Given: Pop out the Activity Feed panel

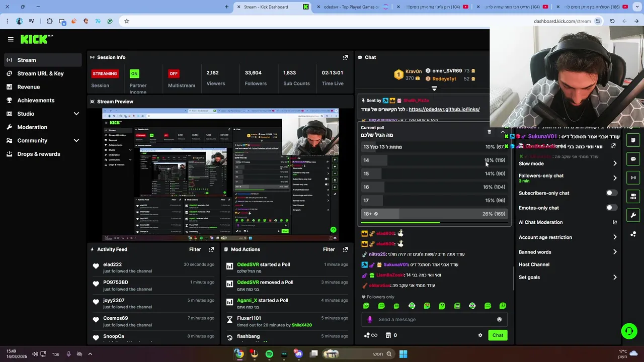Looking at the screenshot, I should coord(211,249).
